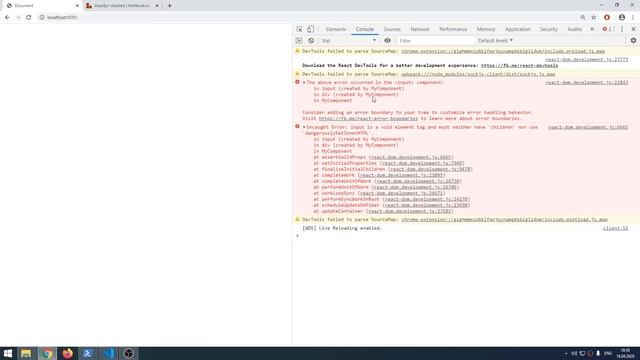The width and height of the screenshot is (640, 360).
Task: Open the Application tab
Action: click(517, 29)
